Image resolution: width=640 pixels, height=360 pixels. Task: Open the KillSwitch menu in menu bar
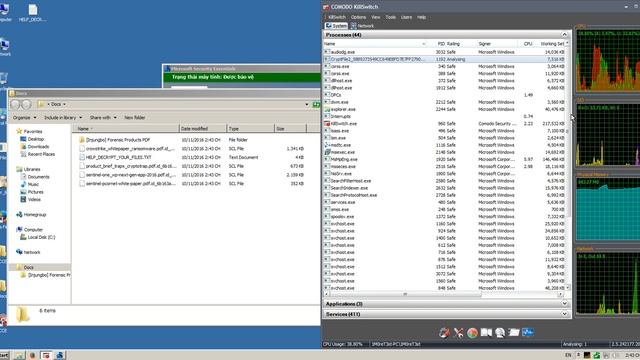337,17
